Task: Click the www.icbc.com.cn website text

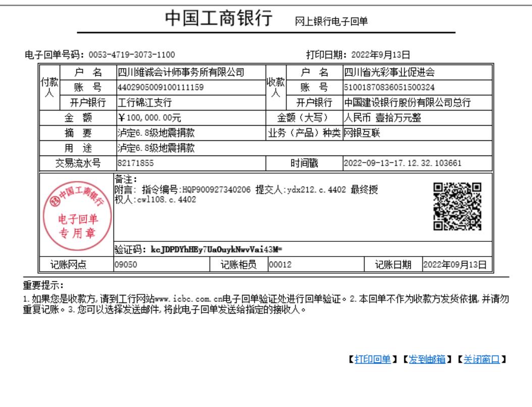Action: tap(188, 299)
